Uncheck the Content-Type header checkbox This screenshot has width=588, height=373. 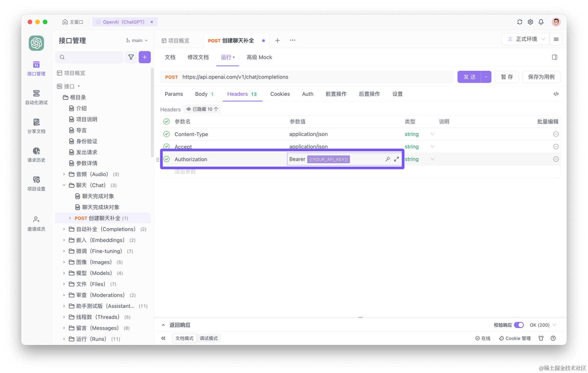166,134
